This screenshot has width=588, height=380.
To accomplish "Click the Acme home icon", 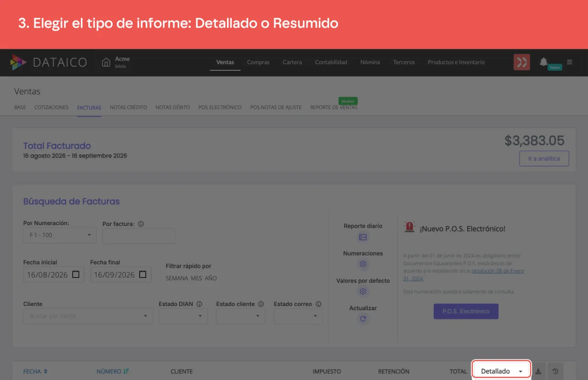I will pos(106,62).
